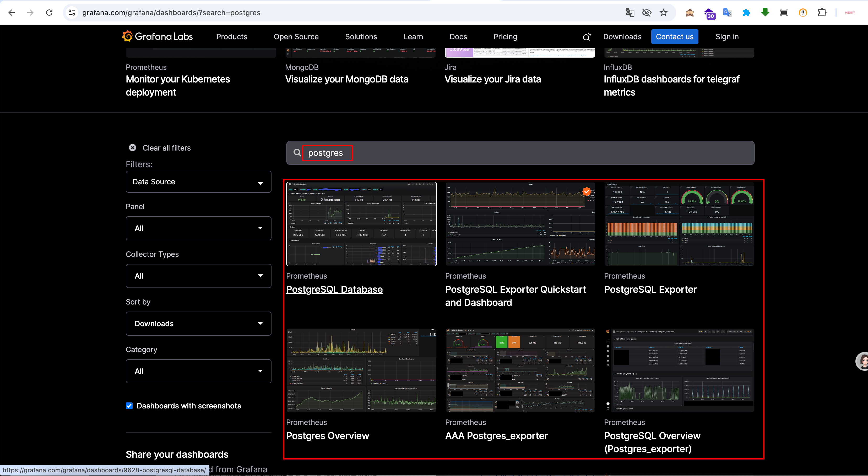Click the browser forward arrow
Screen dimensions: 868x476
(30, 13)
